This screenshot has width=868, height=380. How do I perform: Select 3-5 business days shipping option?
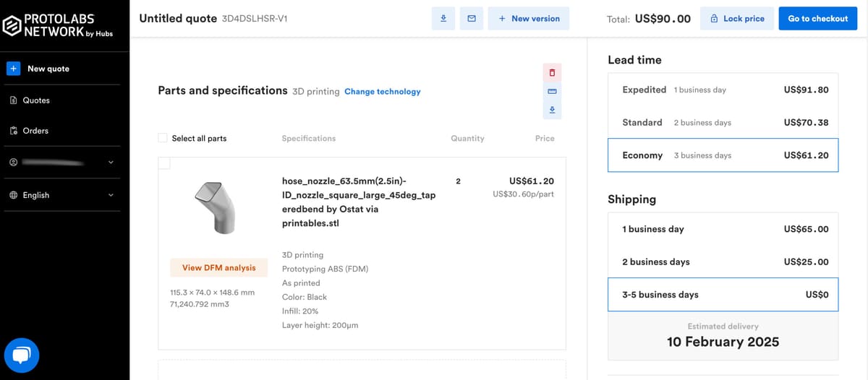pyautogui.click(x=723, y=295)
